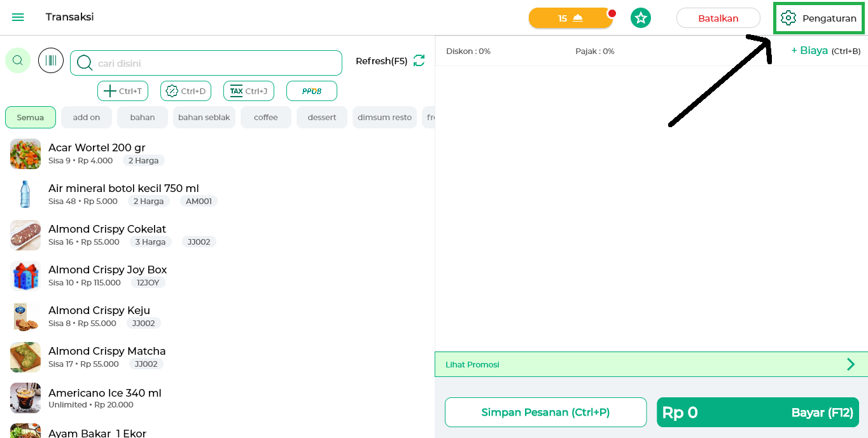Select Air mineral botol kecil 750 ml
Image resolution: width=868 pixels, height=438 pixels.
(123, 188)
